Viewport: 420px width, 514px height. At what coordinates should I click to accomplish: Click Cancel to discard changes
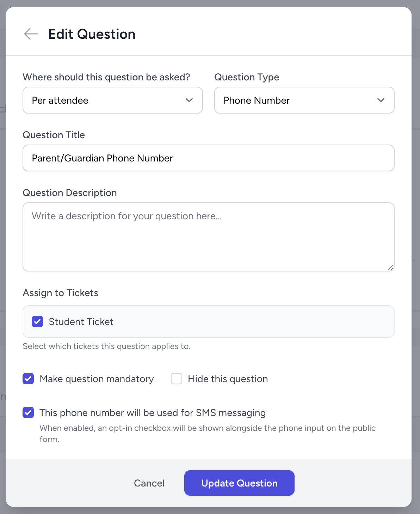(x=149, y=483)
